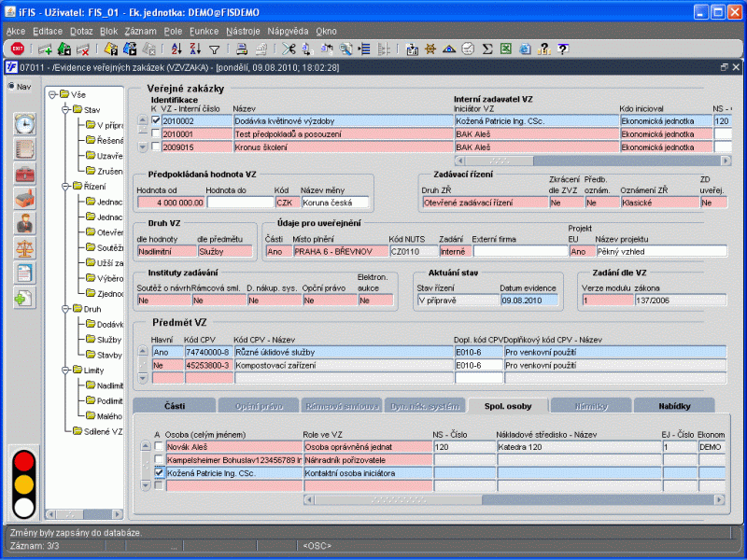Click the scissors cut toolbar icon

pyautogui.click(x=289, y=49)
